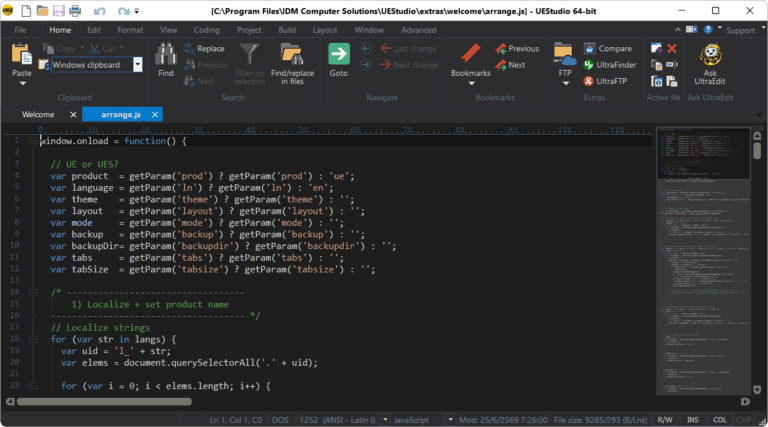Close the arrange.js file tab
768x427 pixels.
tap(155, 115)
